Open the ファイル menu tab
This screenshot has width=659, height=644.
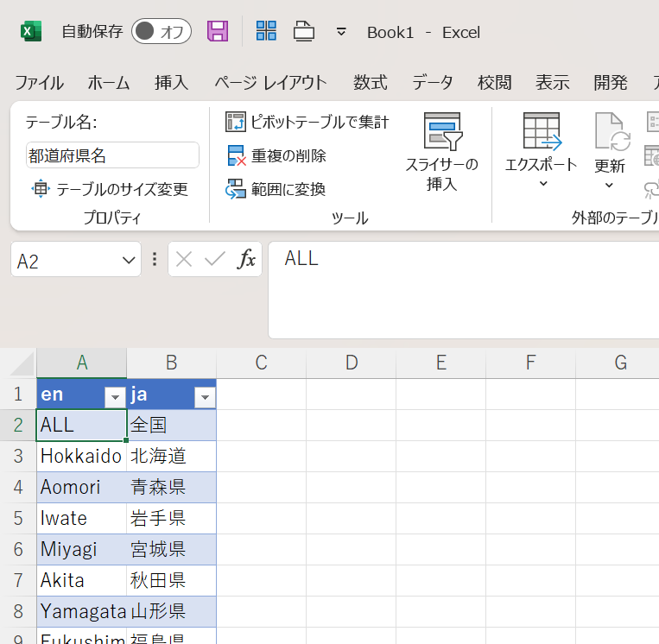[40, 82]
